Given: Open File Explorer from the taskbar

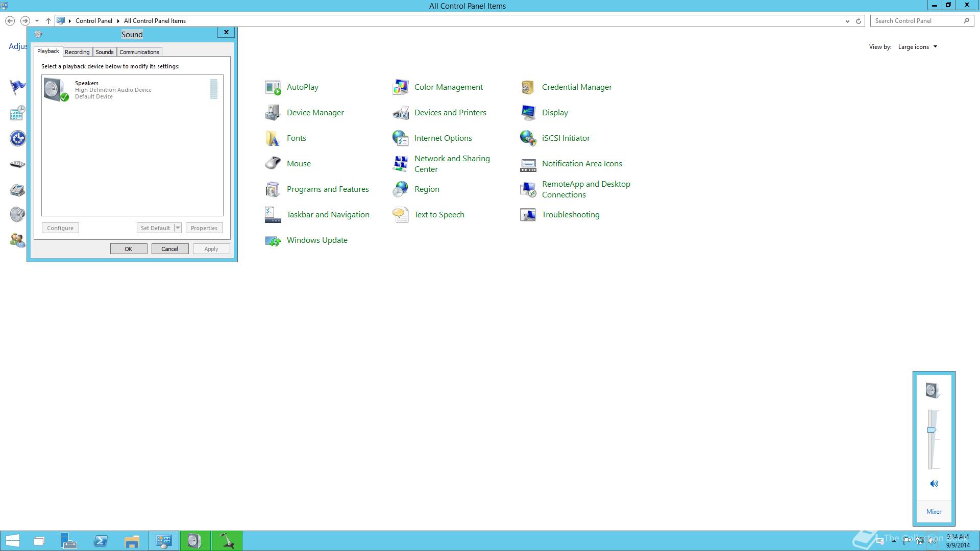Looking at the screenshot, I should pyautogui.click(x=132, y=541).
